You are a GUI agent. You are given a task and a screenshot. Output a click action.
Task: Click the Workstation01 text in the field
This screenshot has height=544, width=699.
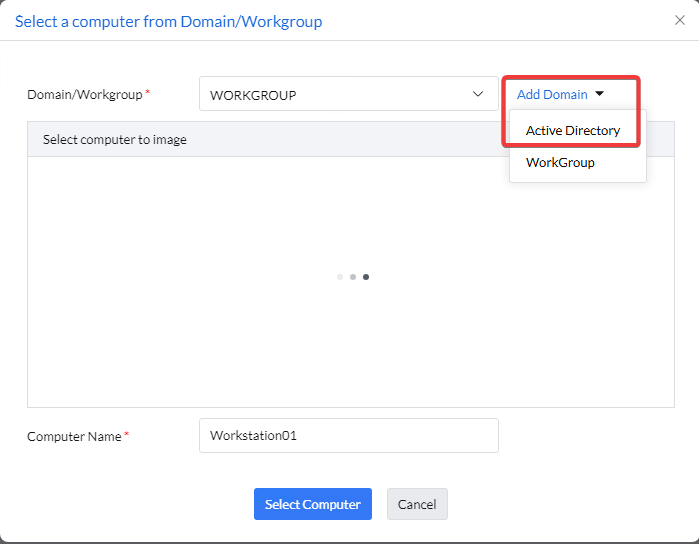coord(253,436)
